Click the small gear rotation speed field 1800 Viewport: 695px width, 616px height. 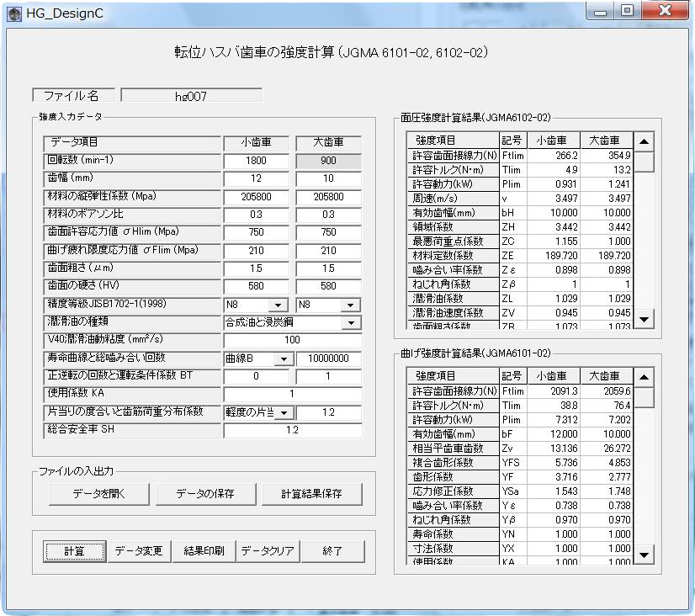(x=257, y=161)
